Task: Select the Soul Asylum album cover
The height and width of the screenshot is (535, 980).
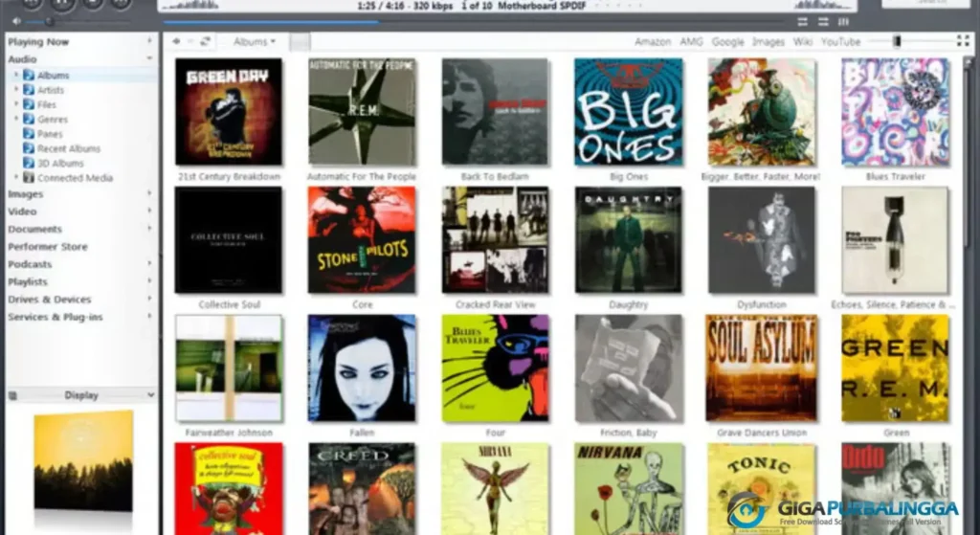Action: pos(761,368)
